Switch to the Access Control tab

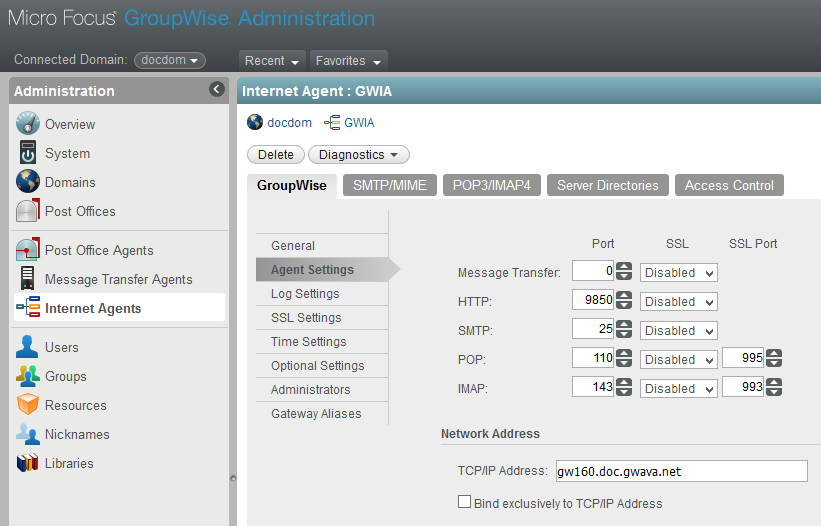point(729,185)
